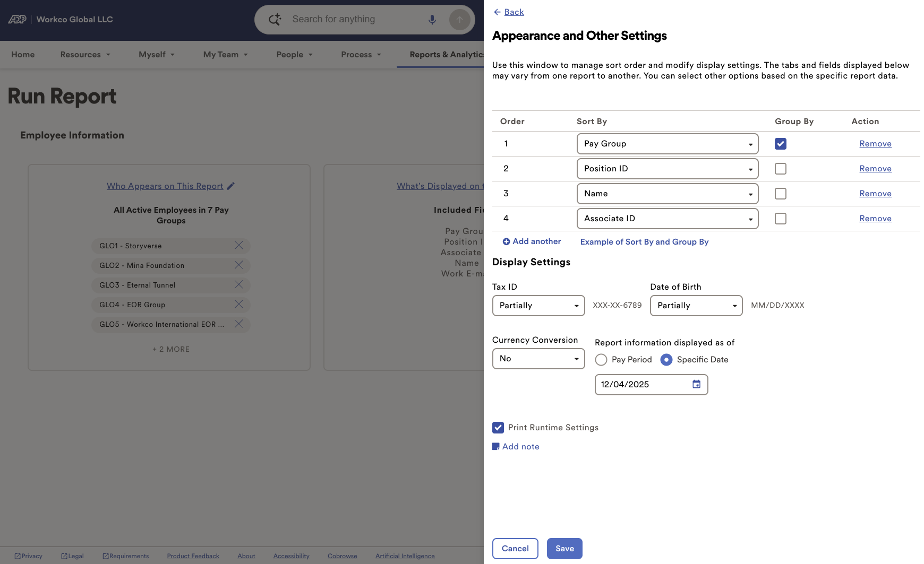Select the Specific Date radio button
The image size is (924, 564).
click(666, 360)
